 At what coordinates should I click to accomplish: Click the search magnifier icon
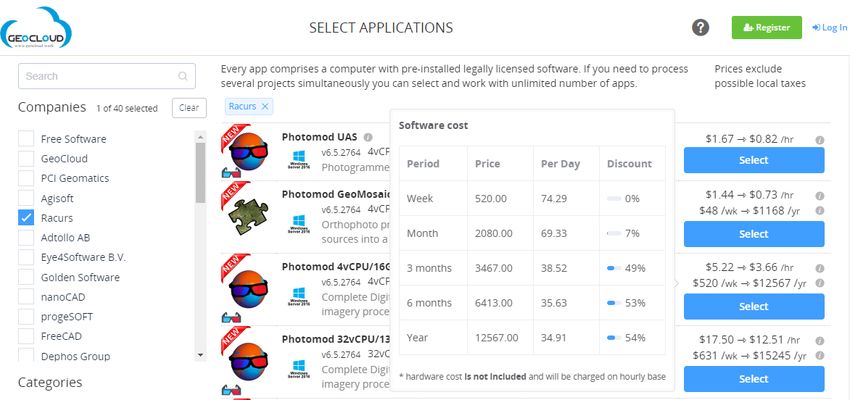(x=183, y=76)
